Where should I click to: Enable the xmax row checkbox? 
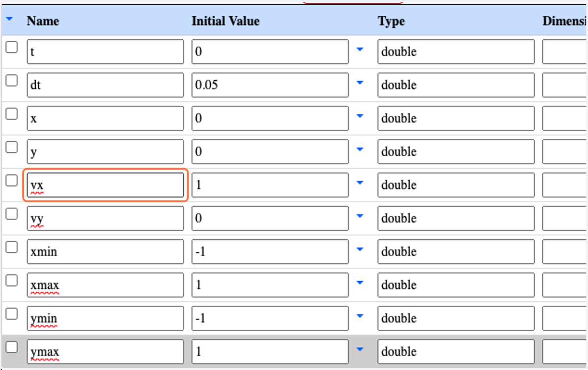[11, 281]
